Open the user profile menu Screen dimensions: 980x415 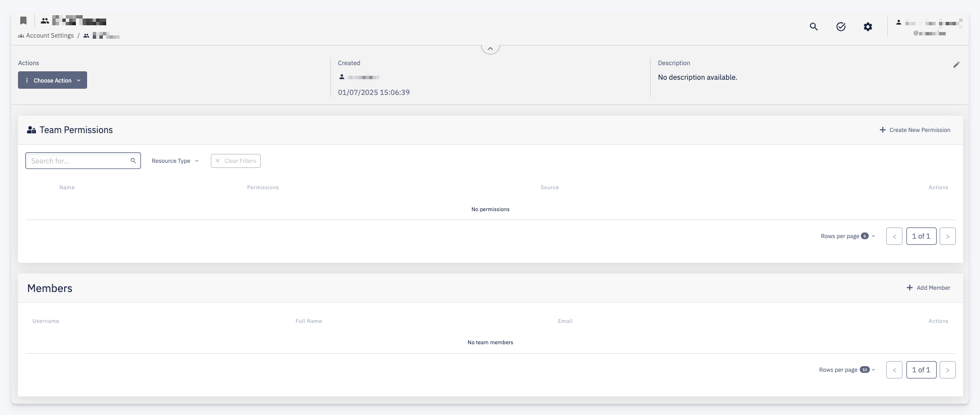pos(928,27)
